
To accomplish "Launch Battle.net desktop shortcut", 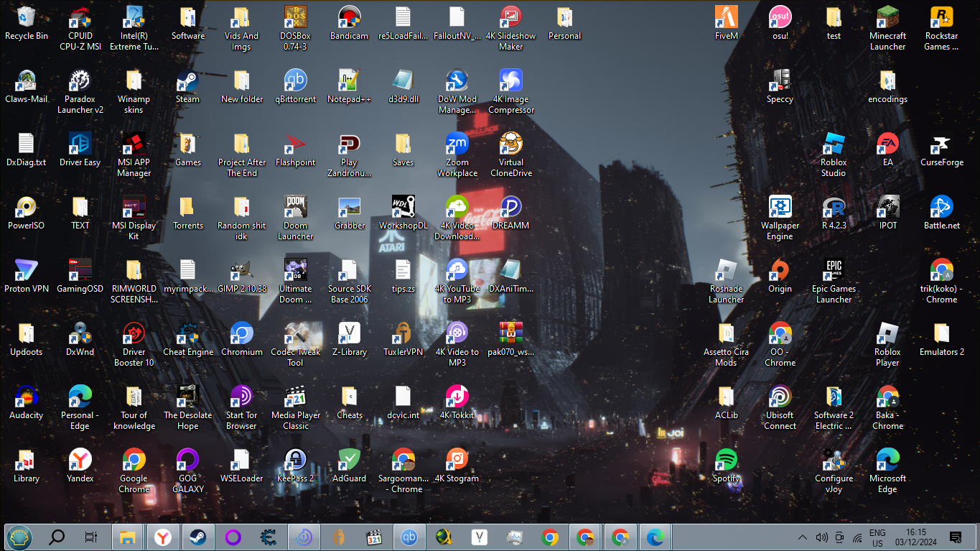I will pyautogui.click(x=941, y=213).
